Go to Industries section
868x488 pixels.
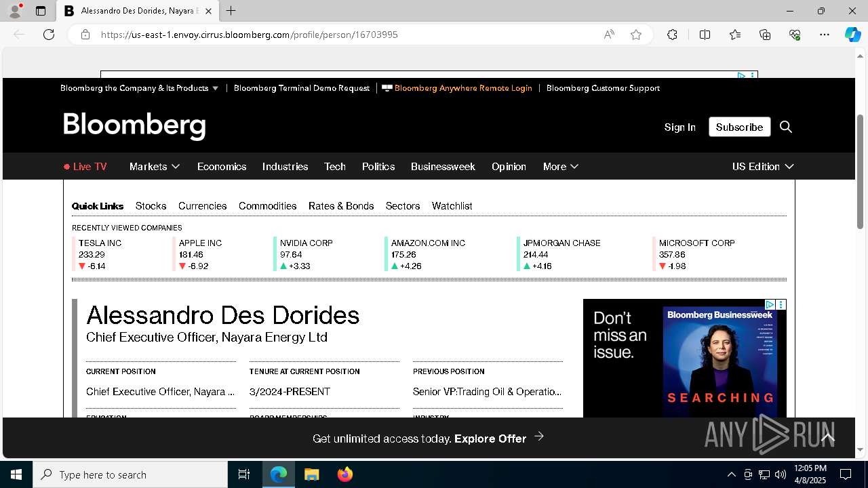tap(285, 167)
